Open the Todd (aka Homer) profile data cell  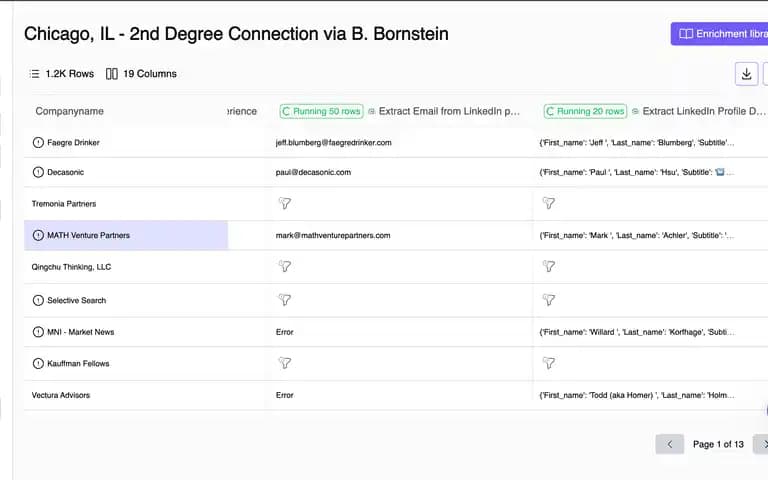tap(637, 395)
